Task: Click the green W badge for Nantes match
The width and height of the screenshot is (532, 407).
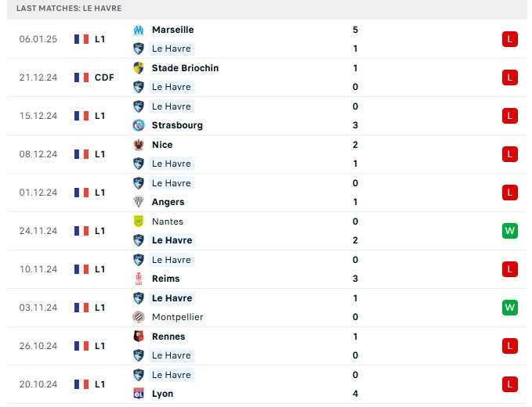Action: coord(510,231)
